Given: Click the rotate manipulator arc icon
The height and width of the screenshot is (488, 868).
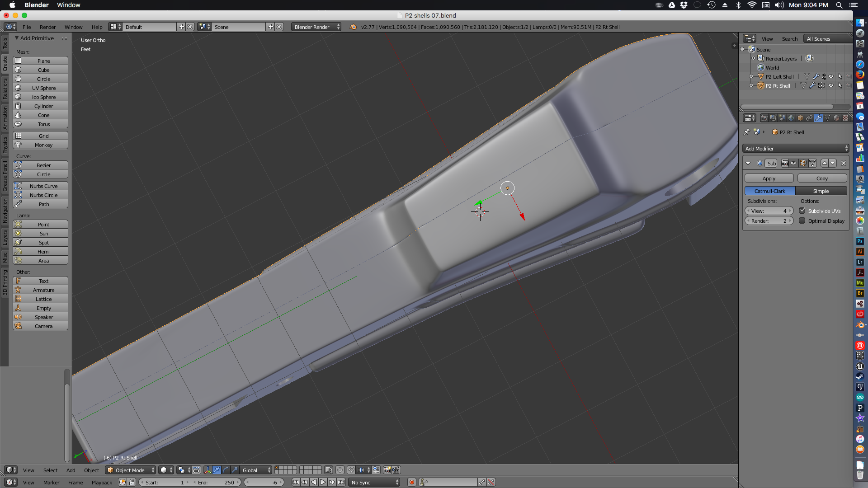Looking at the screenshot, I should point(226,470).
